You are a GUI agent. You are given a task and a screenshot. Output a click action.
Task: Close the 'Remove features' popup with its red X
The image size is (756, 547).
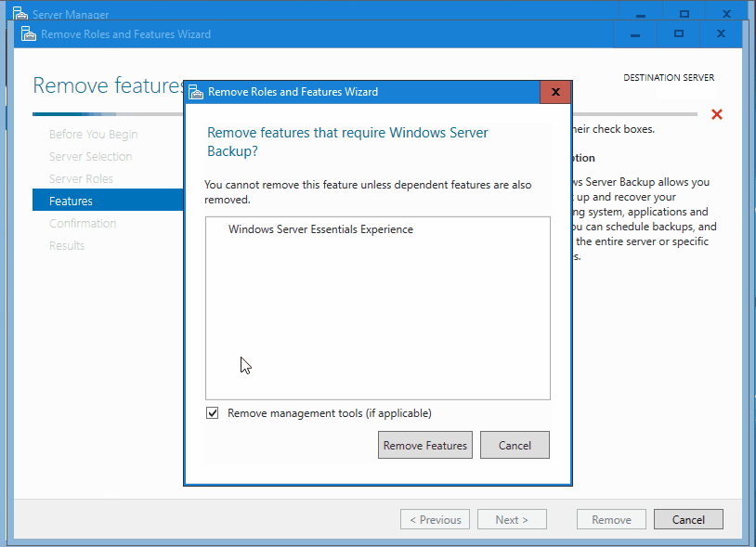coord(554,92)
